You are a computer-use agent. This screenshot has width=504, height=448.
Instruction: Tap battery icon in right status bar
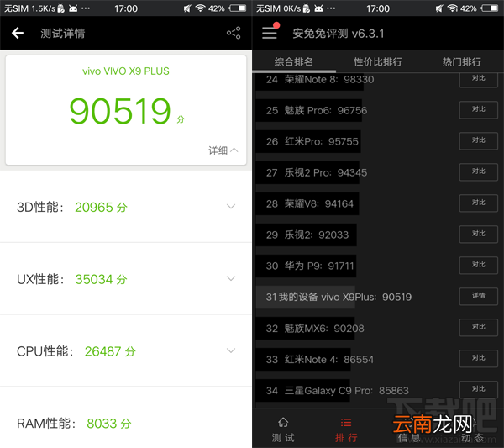(490, 8)
